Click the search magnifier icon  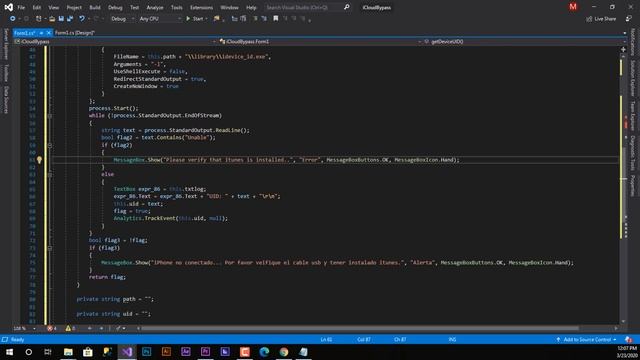coord(347,7)
